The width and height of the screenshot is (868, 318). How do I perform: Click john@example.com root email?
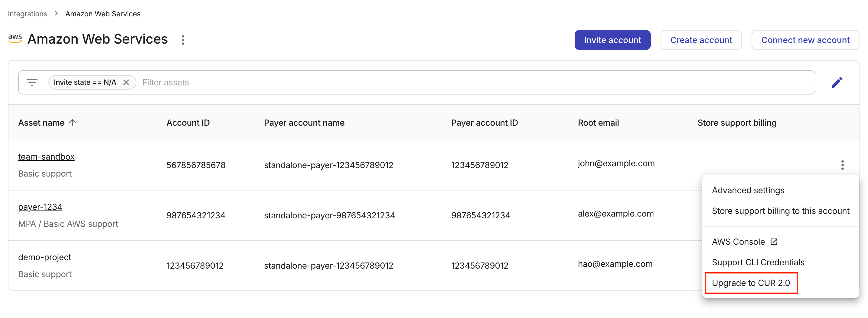click(616, 163)
